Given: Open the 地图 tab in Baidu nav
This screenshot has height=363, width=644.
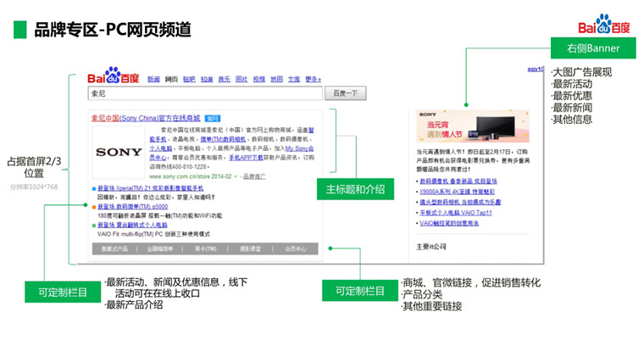Looking at the screenshot, I should pyautogui.click(x=277, y=79).
